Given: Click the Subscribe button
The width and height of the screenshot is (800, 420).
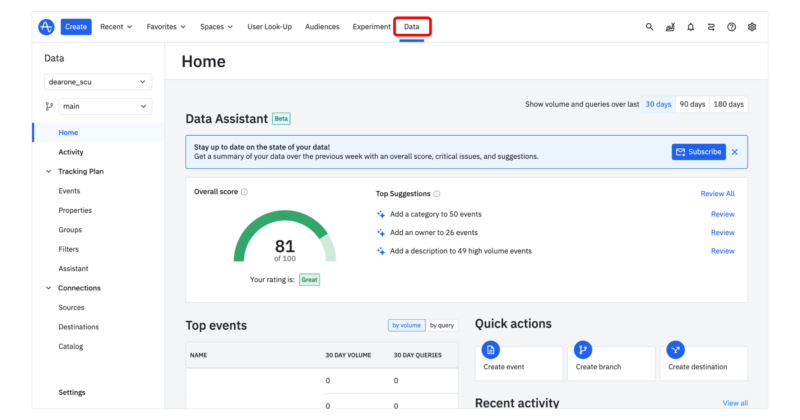Looking at the screenshot, I should click(698, 152).
